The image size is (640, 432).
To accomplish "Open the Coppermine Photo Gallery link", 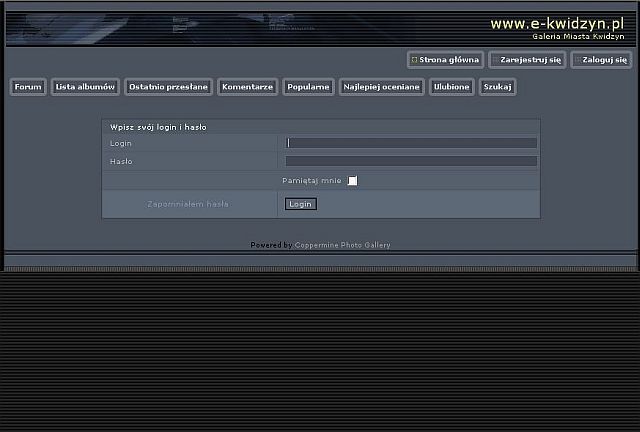I will [342, 245].
